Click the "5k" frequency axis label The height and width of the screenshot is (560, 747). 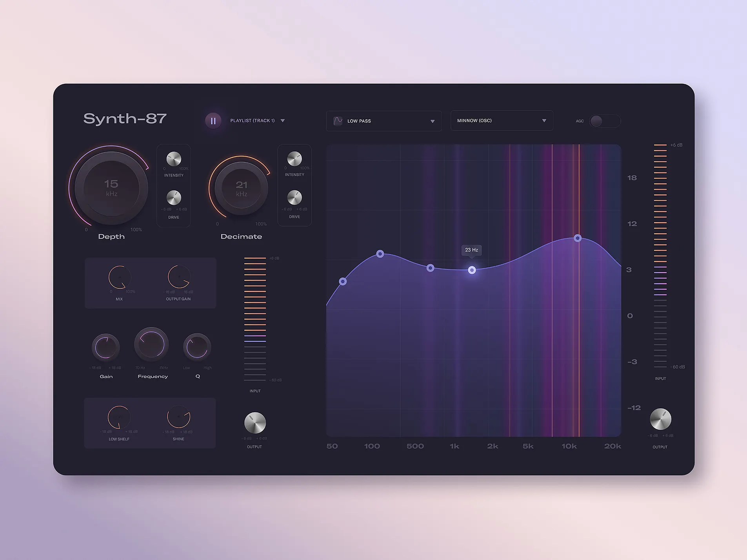click(528, 446)
